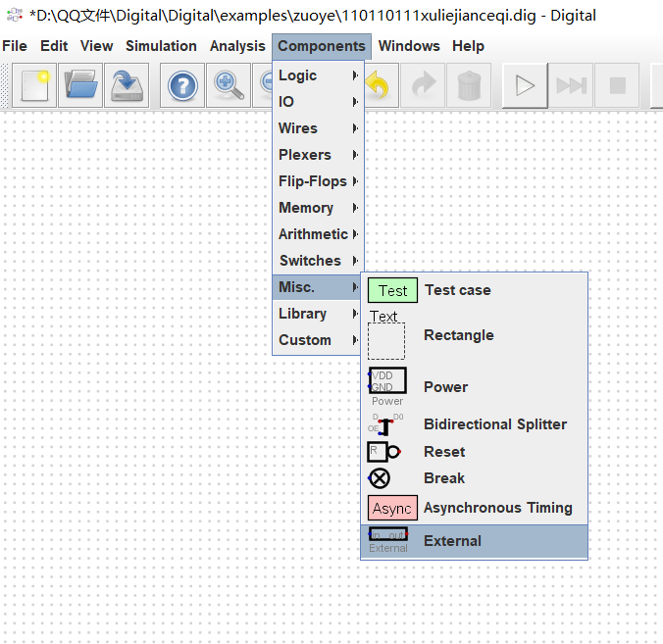This screenshot has width=663, height=644.
Task: Click the highlighted Misc. menu entry
Action: click(x=318, y=287)
